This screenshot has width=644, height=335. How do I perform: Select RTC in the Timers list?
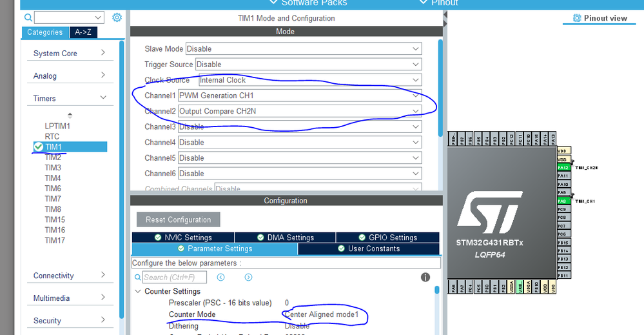coord(52,136)
